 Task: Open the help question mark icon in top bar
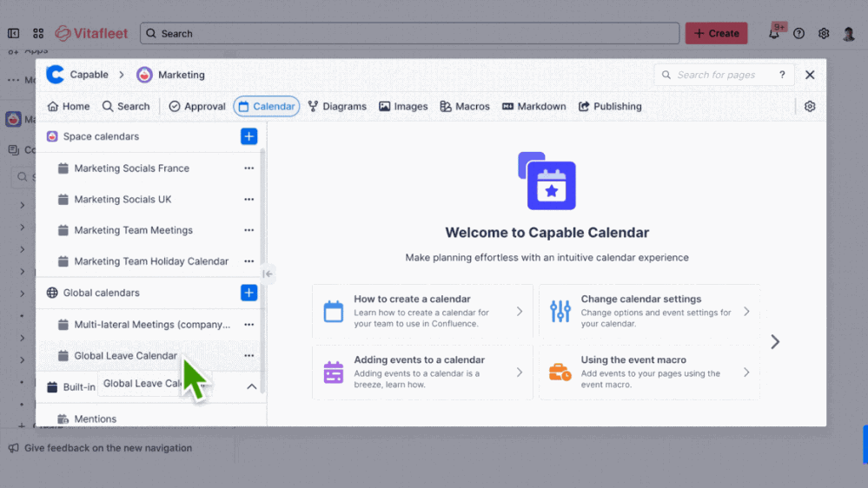tap(798, 33)
